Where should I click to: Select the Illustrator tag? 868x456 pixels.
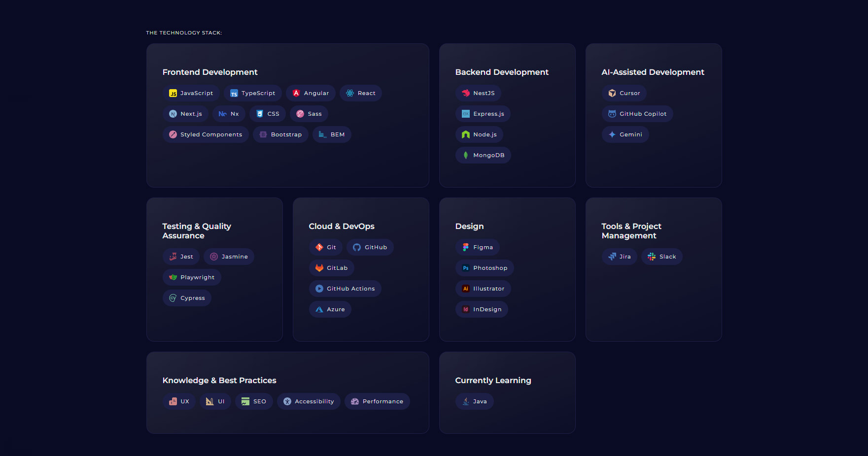[x=483, y=289]
